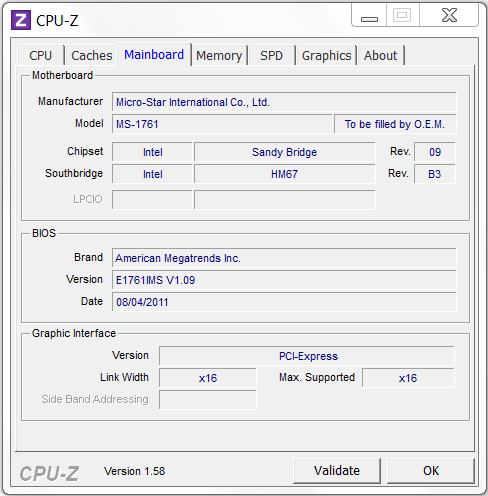Switch to the Graphics tab
Viewport: 488px width, 496px height.
pos(326,55)
